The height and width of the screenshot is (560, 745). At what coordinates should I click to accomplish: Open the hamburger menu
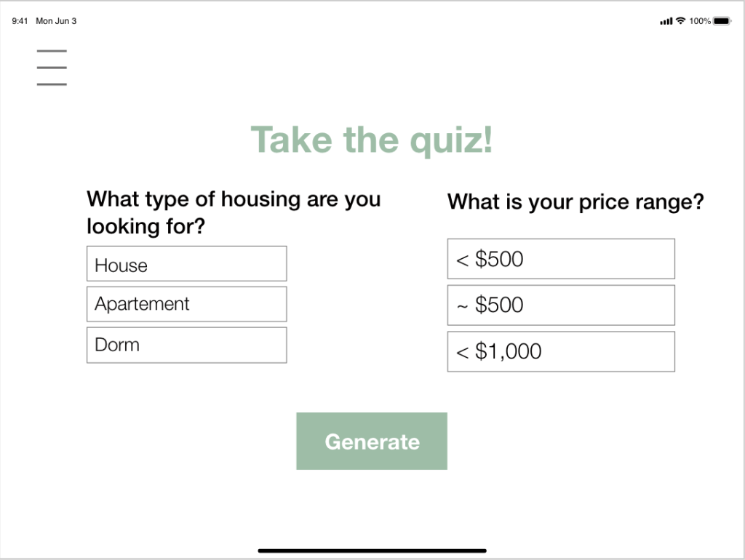coord(52,68)
